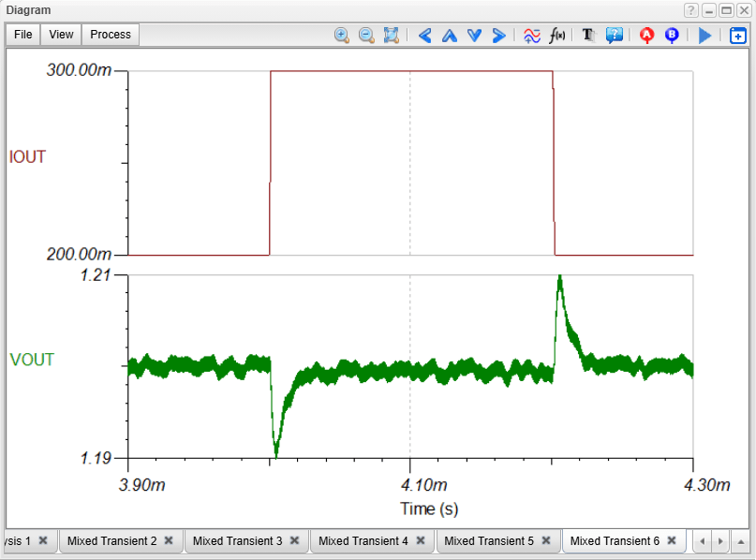
Task: Close the Mixed Transient 5 tab
Action: click(x=545, y=540)
